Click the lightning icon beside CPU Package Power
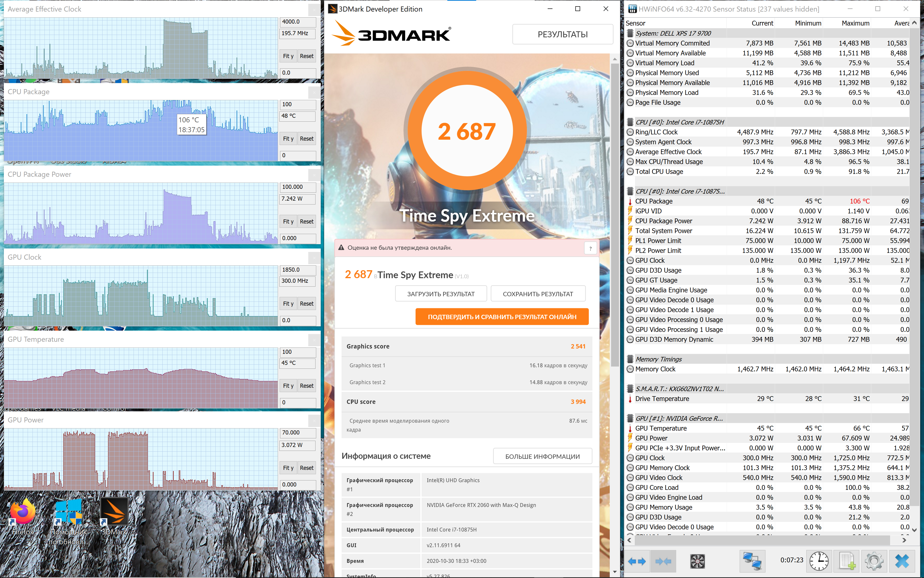The width and height of the screenshot is (924, 578). click(630, 221)
